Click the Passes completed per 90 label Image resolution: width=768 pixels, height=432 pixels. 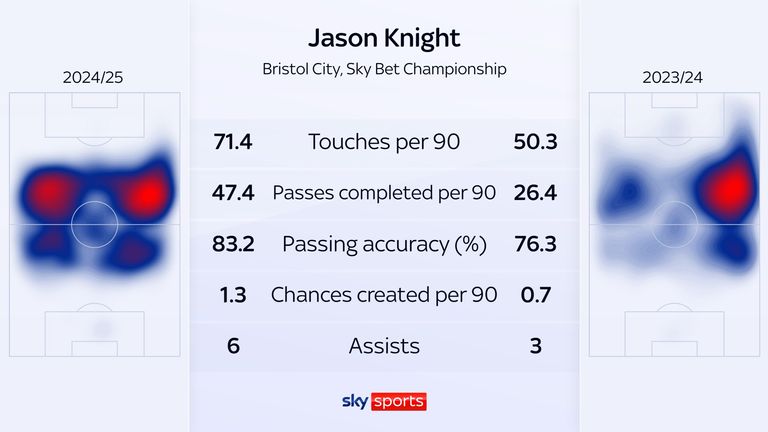click(384, 193)
